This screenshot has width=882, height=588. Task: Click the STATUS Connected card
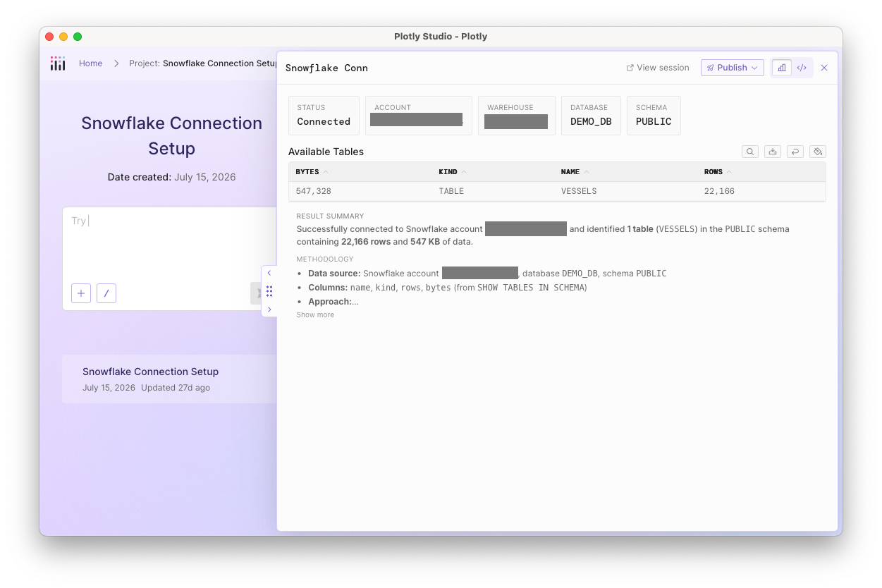coord(324,116)
